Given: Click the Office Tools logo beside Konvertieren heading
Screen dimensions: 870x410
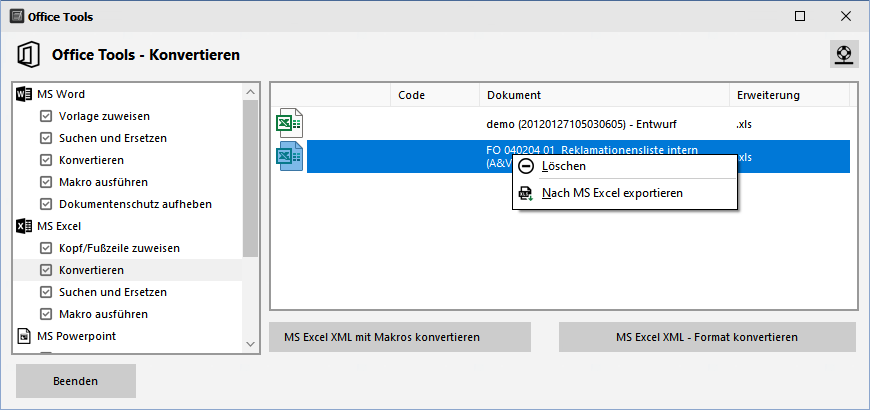Looking at the screenshot, I should tap(27, 55).
